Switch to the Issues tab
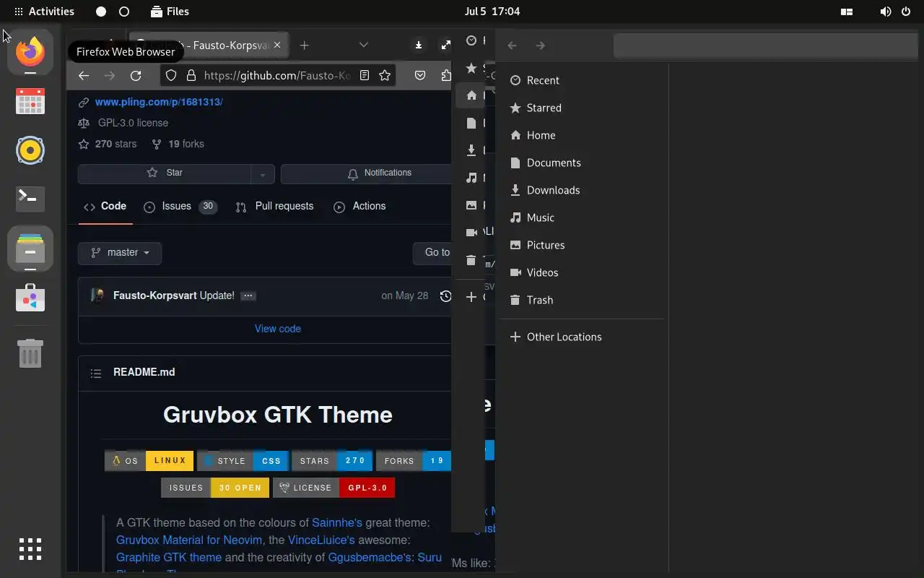Screen dimensions: 924x578 click(180, 207)
